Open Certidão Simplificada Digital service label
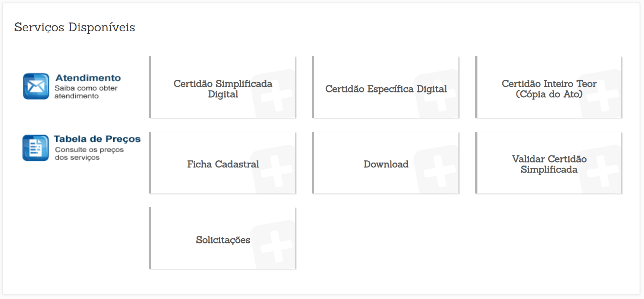Viewport: 644px width, 299px height. pos(223,89)
